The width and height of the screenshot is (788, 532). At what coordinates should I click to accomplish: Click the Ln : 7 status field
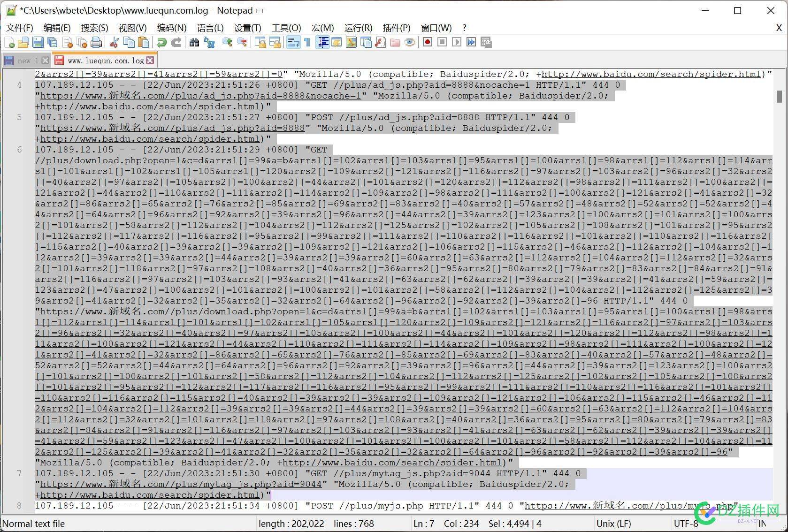(x=424, y=524)
